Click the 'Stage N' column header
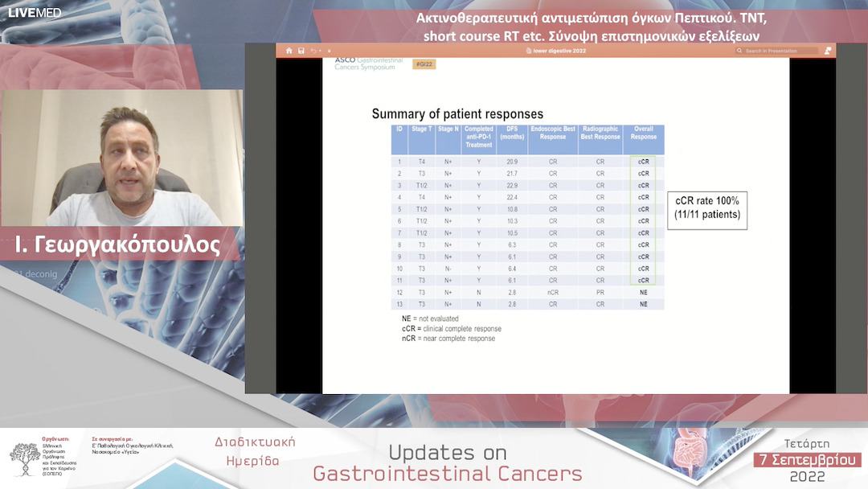 click(448, 129)
